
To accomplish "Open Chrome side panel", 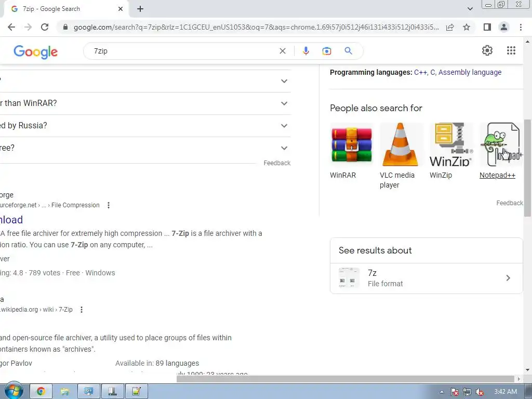I will pyautogui.click(x=487, y=27).
